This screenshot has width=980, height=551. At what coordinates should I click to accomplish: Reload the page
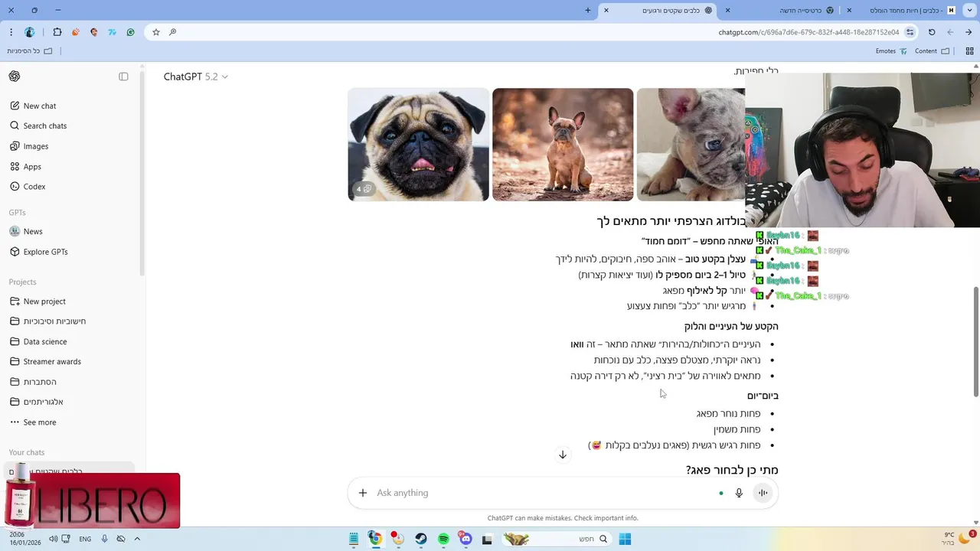coord(932,32)
